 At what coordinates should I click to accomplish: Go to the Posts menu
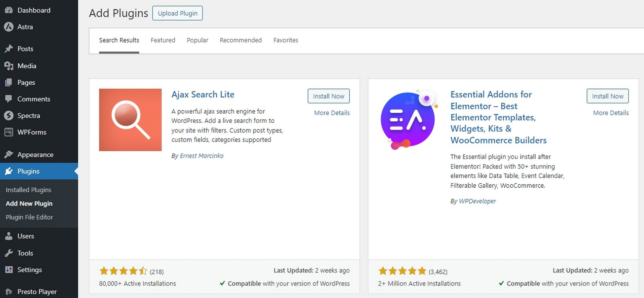coord(39,49)
